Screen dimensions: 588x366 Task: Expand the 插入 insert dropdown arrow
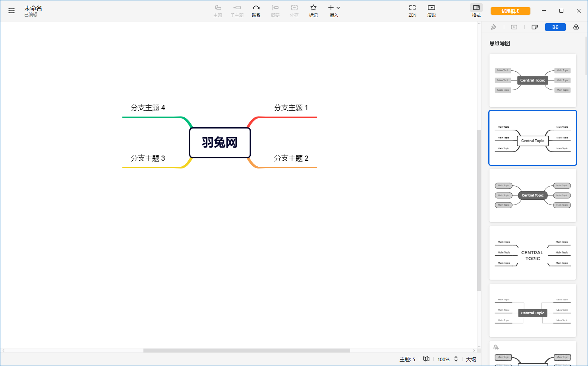(338, 8)
